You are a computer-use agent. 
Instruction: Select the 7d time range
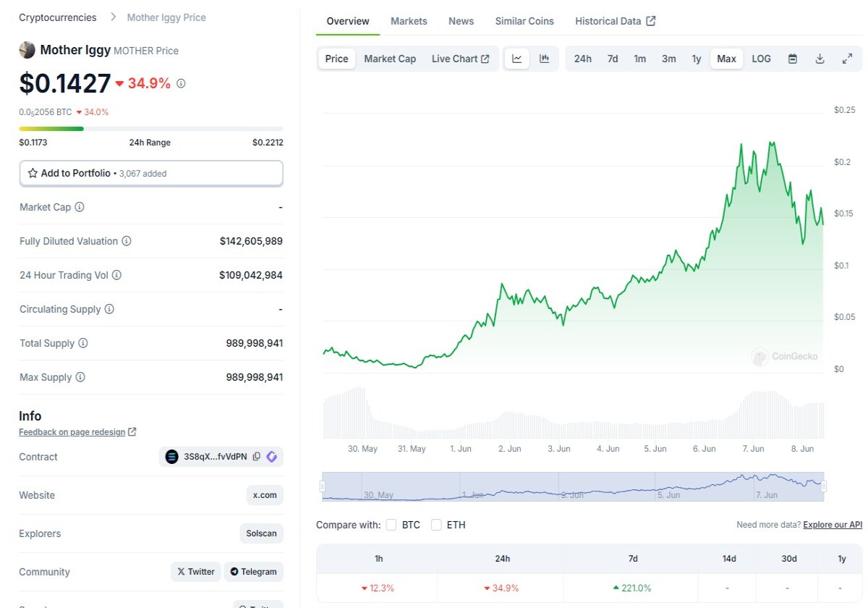[x=613, y=59]
